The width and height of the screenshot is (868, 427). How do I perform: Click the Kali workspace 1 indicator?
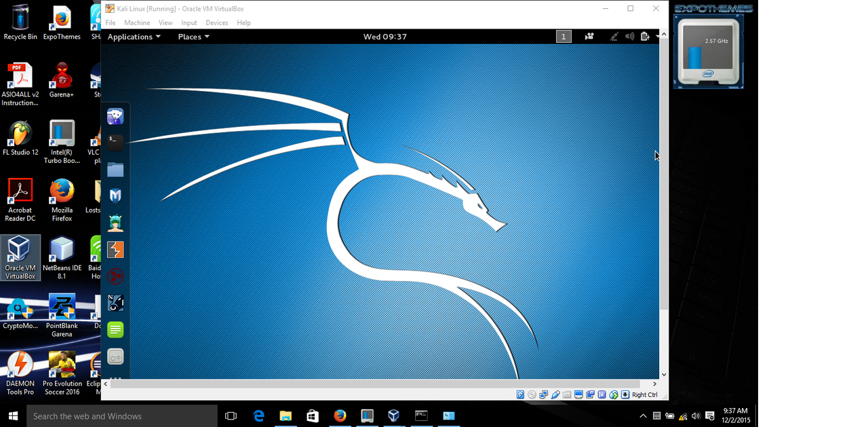coord(564,37)
